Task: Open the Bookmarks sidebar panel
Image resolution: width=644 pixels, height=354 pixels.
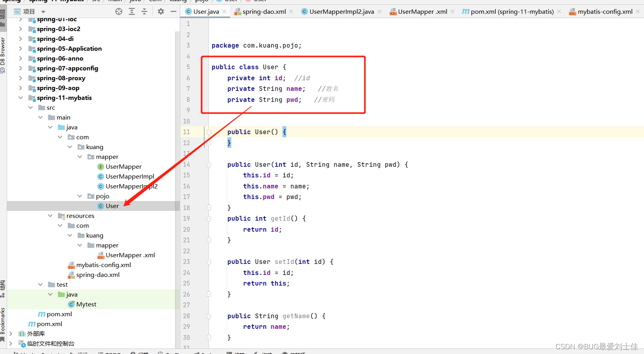Action: 4,319
